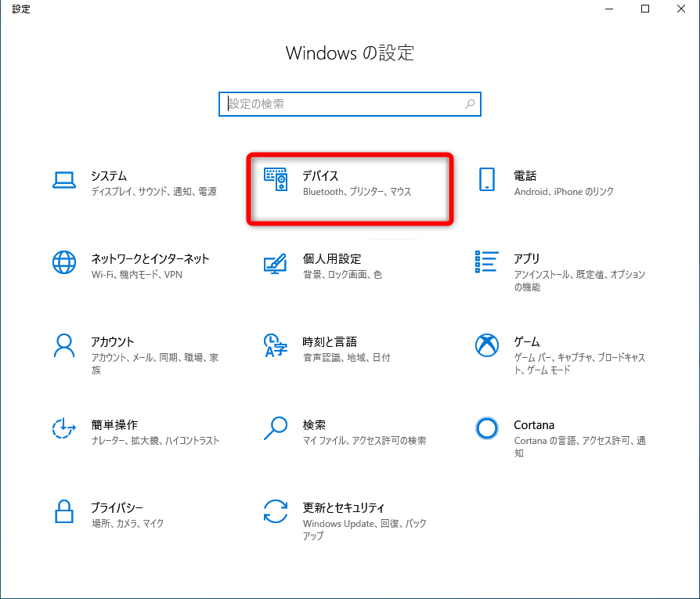This screenshot has width=700, height=599.
Task: Open the 電話 settings icon
Action: tap(487, 181)
